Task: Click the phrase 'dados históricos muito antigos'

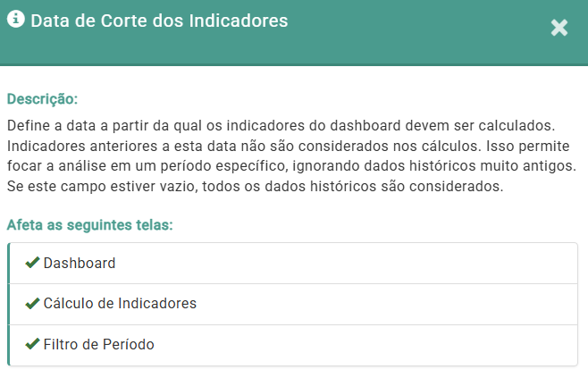Action: 481,165
